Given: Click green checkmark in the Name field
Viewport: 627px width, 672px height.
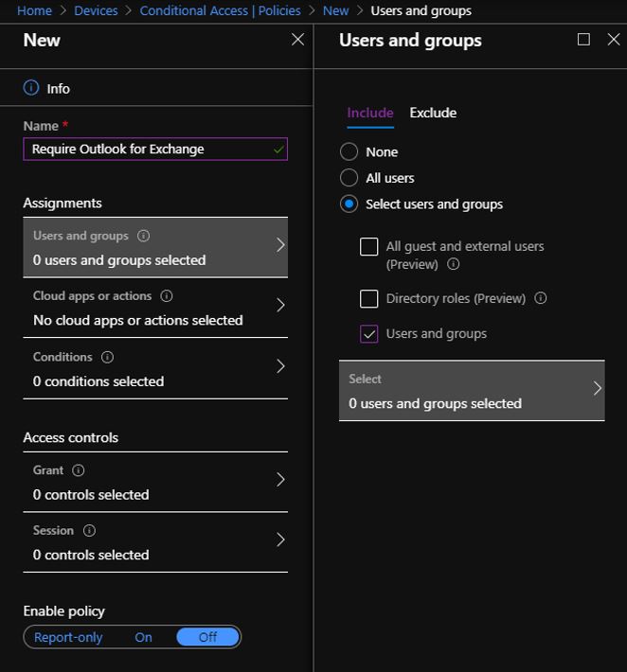Looking at the screenshot, I should coord(278,150).
